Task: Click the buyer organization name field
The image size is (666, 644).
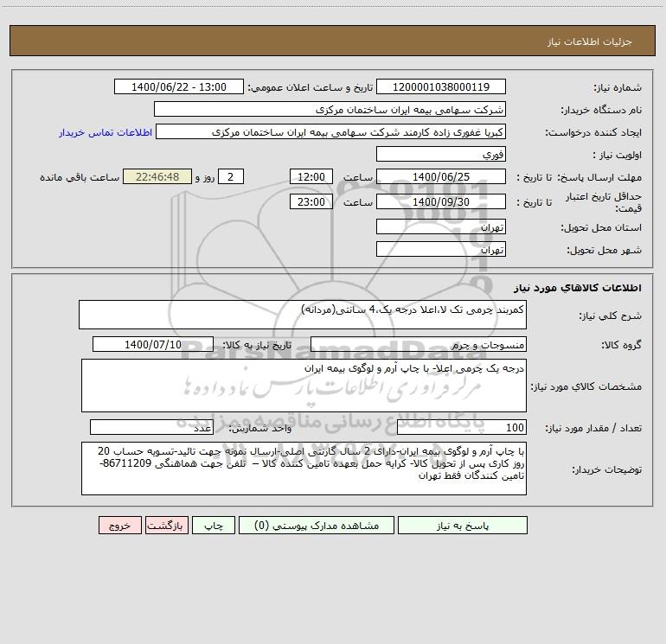Action: [x=330, y=109]
